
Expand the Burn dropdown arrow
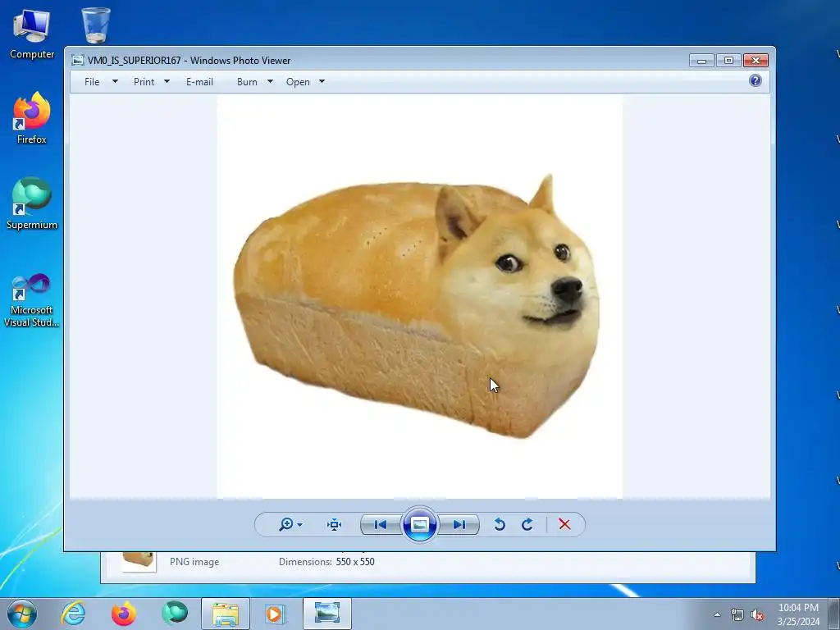point(270,81)
